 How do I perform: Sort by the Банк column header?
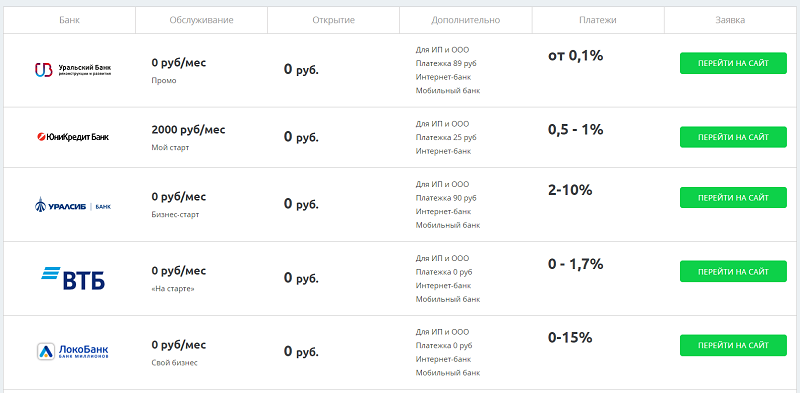point(69,20)
